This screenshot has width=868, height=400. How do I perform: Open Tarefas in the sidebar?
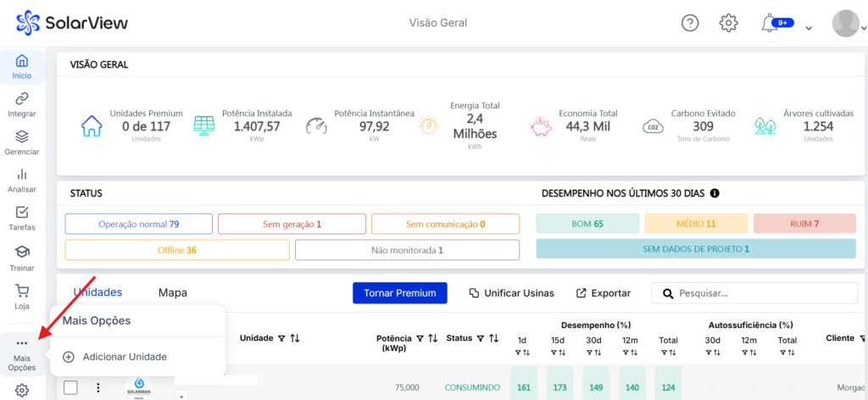pos(22,218)
